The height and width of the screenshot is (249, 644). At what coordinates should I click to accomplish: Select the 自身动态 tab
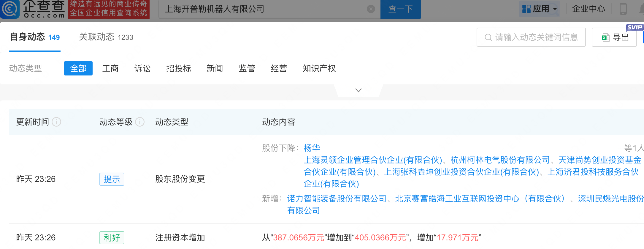[x=35, y=37]
